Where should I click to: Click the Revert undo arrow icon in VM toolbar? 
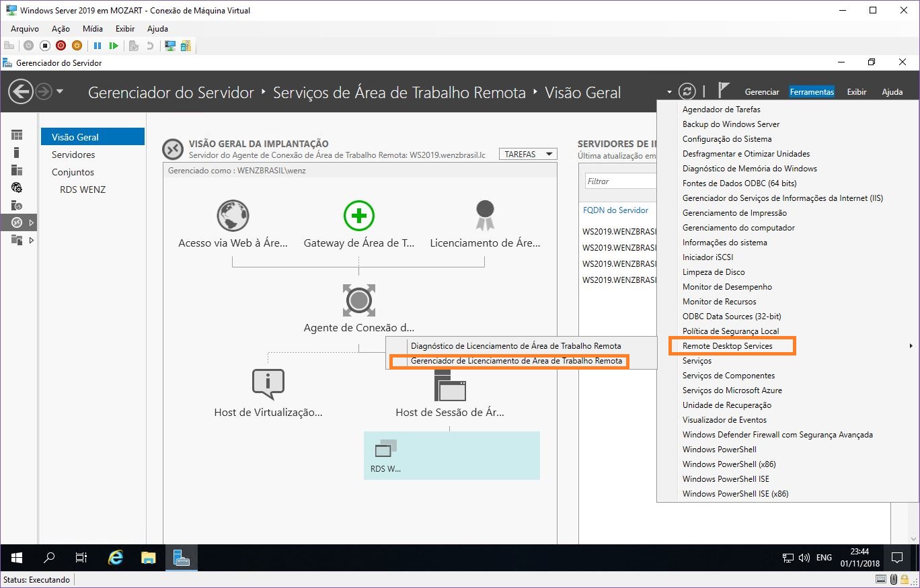click(x=150, y=46)
